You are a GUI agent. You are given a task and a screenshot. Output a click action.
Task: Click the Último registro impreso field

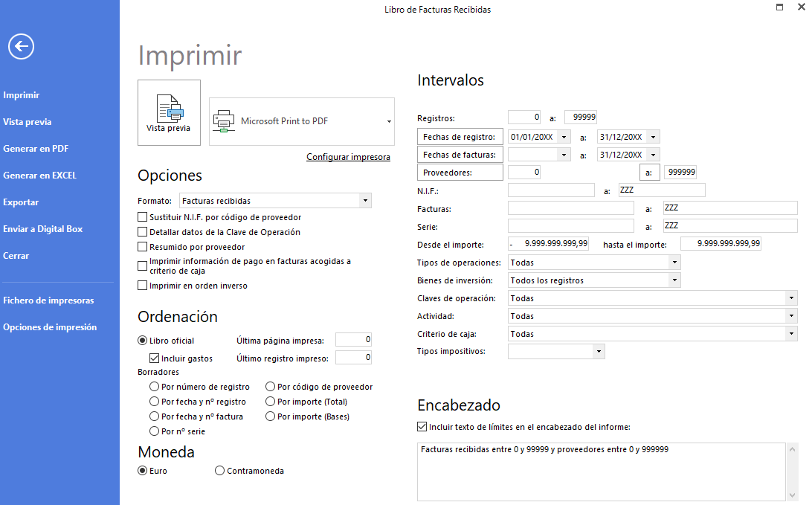354,358
